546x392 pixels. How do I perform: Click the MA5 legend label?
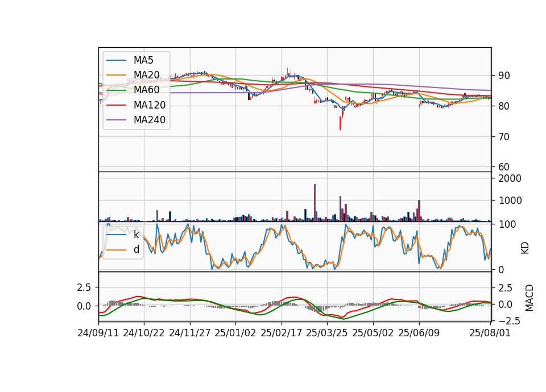(143, 60)
